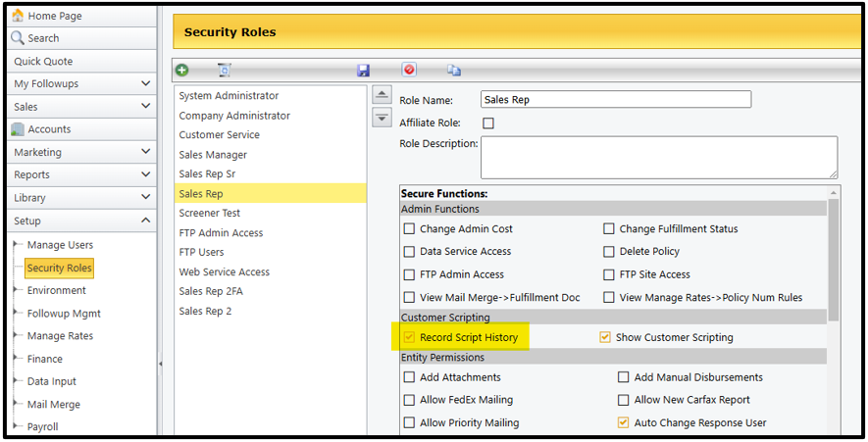
Task: Select Web Service Access role
Action: (x=270, y=272)
